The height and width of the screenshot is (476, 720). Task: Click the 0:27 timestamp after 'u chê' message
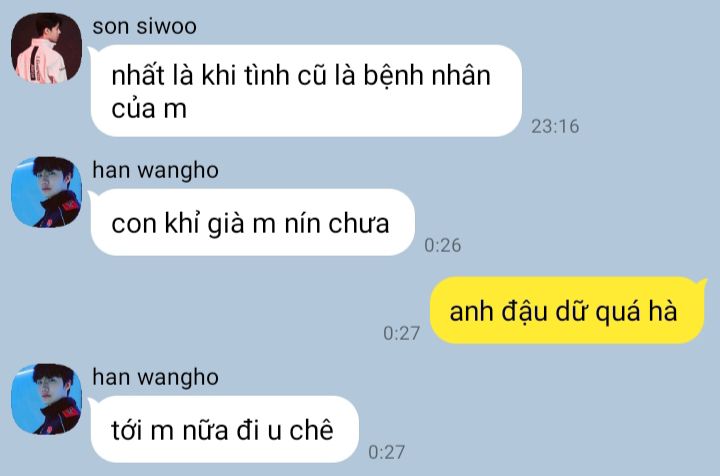pyautogui.click(x=387, y=452)
